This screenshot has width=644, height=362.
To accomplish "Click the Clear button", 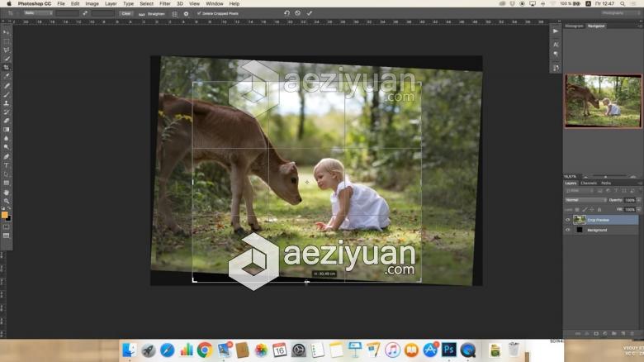I will [x=126, y=13].
